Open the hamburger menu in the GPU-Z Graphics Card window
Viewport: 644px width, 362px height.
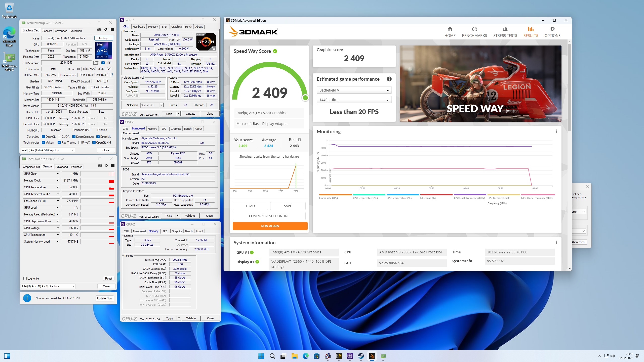point(112,30)
